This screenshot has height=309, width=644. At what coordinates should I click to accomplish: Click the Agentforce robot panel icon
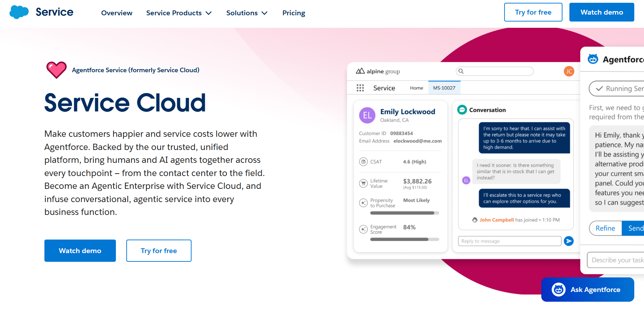pyautogui.click(x=593, y=59)
